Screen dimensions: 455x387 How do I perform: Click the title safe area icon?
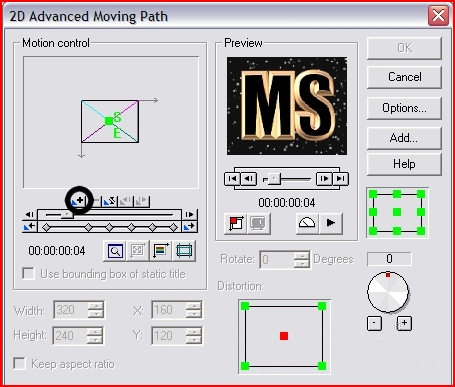tap(184, 251)
